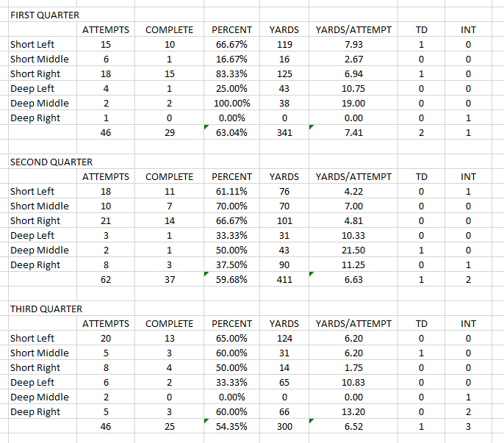Click the second quarter Short Right label

(35, 221)
